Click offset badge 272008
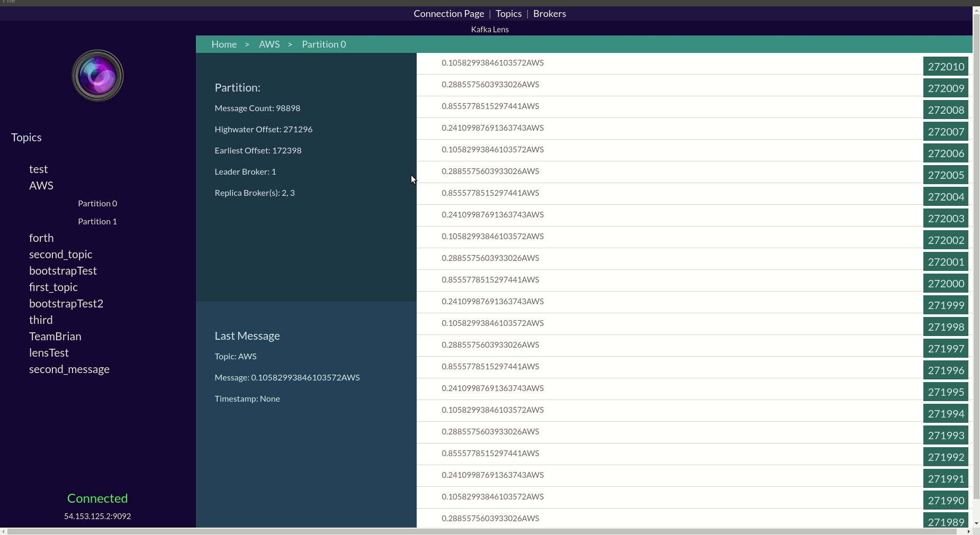Viewport: 980px width, 535px height. click(946, 110)
